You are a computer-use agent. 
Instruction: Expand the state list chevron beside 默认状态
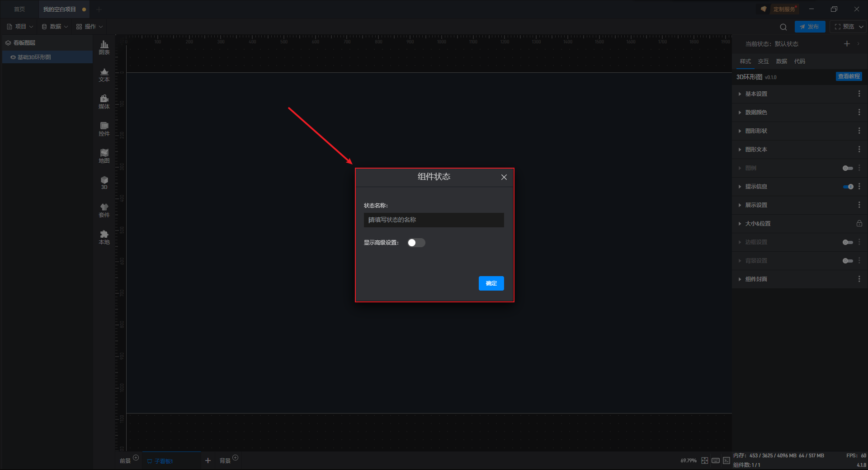[859, 44]
